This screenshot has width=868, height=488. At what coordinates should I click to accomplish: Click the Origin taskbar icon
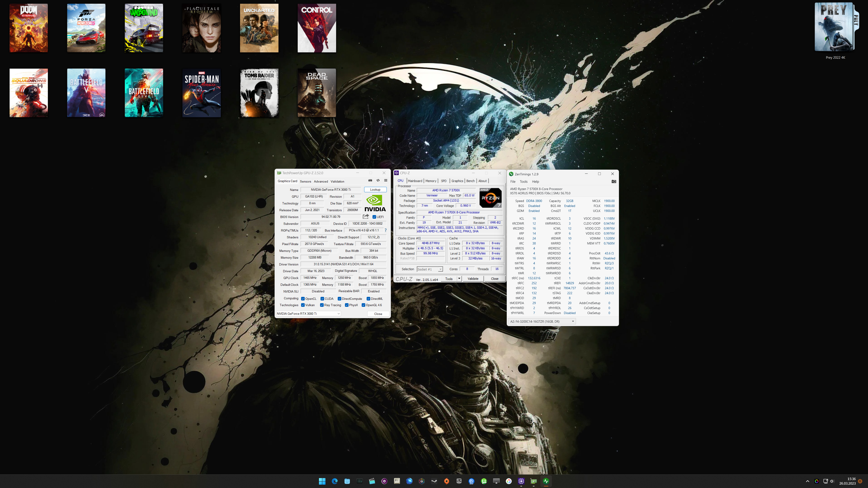tap(446, 481)
